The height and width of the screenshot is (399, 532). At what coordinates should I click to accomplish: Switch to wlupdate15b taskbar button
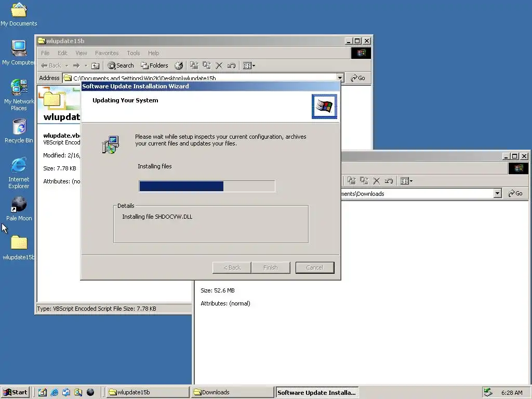coord(148,392)
